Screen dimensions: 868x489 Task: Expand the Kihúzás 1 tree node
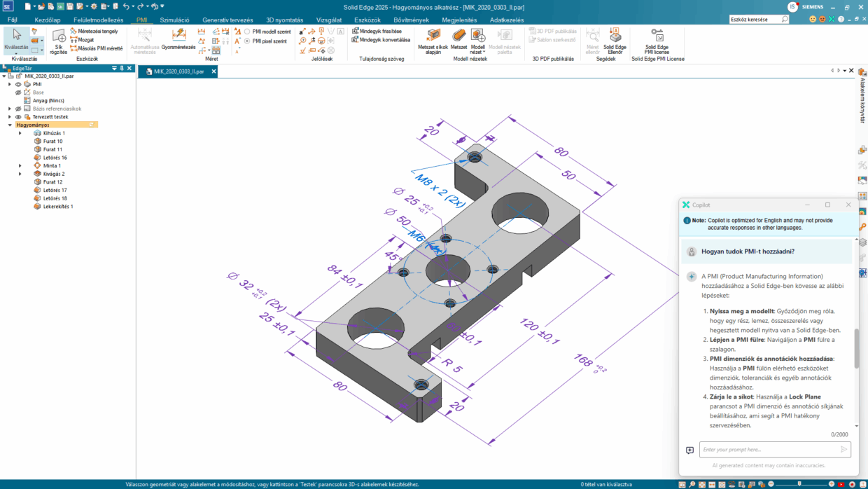(x=20, y=133)
